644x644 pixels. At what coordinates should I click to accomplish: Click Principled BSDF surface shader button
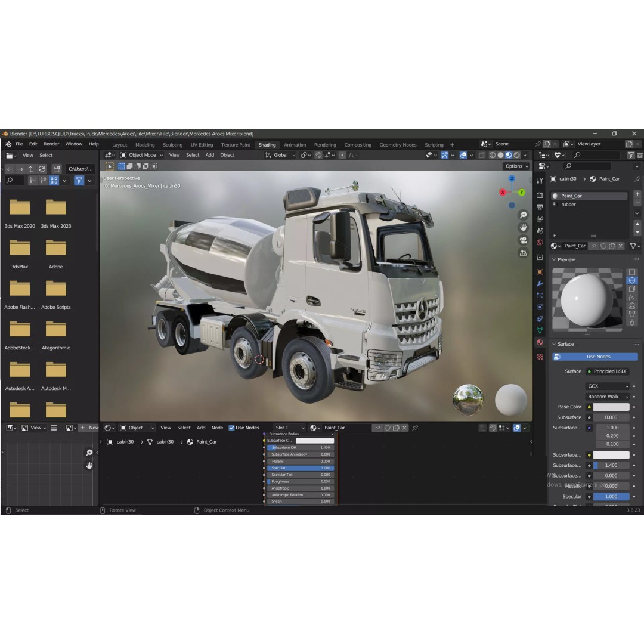click(x=608, y=371)
